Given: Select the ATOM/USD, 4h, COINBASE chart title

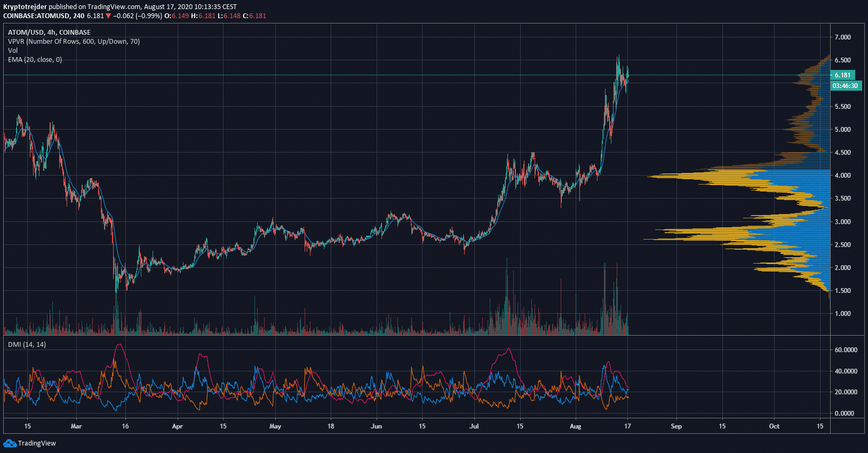Looking at the screenshot, I should coord(49,33).
